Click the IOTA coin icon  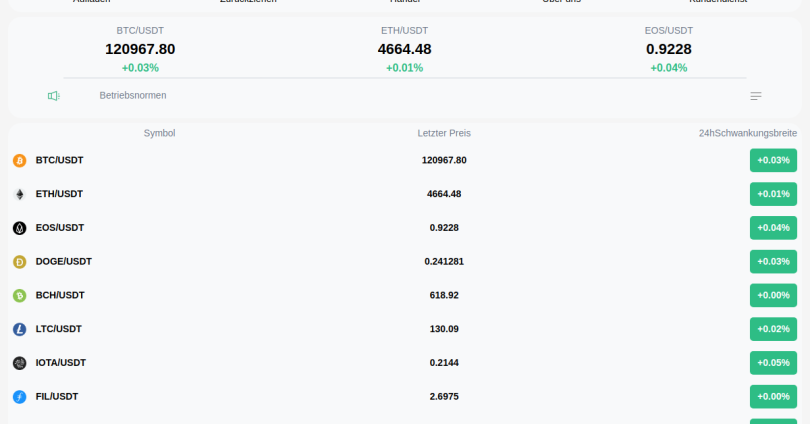[x=19, y=363]
